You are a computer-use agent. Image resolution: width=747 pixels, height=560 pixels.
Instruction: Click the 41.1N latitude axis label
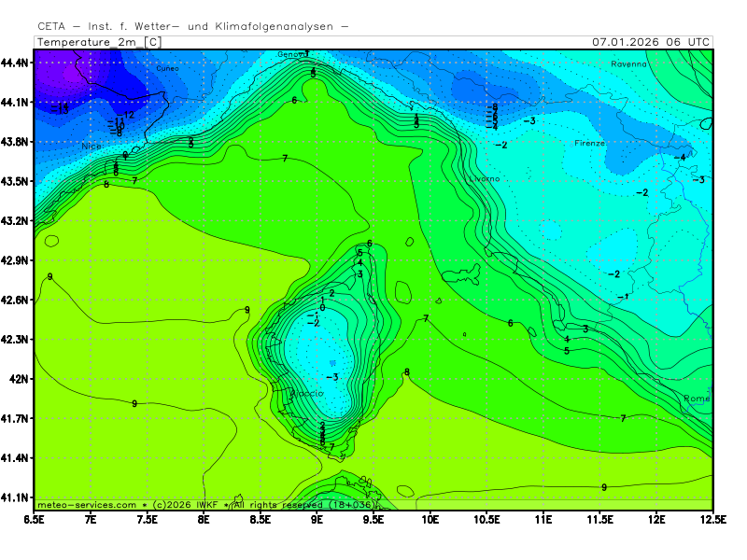coord(16,497)
